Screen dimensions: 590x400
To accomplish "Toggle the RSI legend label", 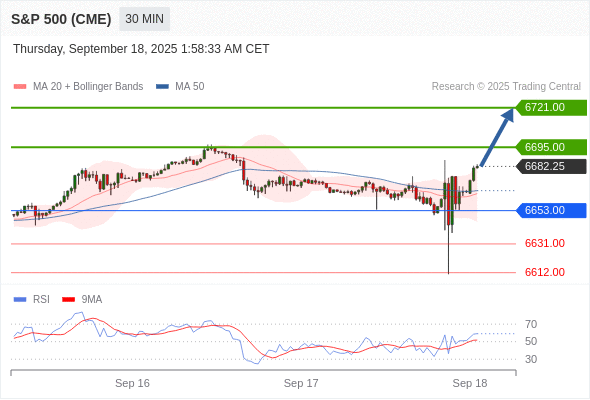I will (41, 300).
